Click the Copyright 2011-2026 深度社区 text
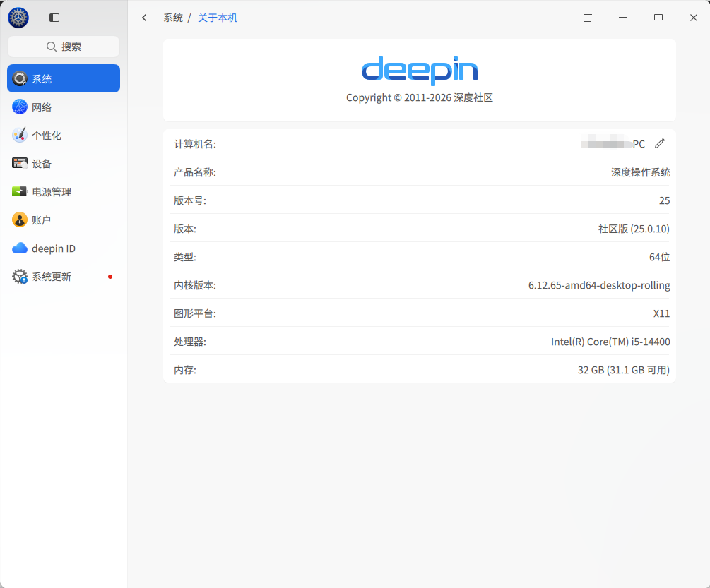710x588 pixels. click(420, 97)
